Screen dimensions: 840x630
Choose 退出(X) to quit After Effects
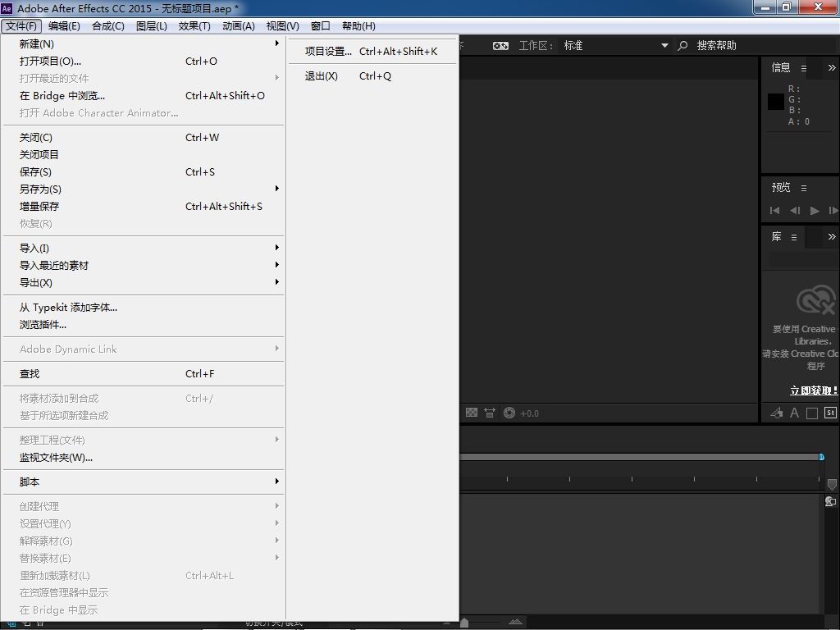(x=372, y=75)
